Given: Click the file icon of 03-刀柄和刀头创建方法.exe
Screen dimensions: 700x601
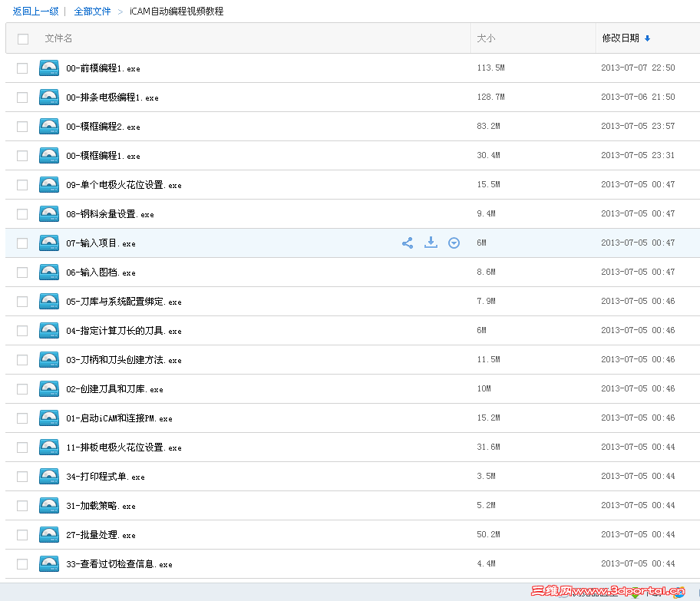Looking at the screenshot, I should point(49,360).
